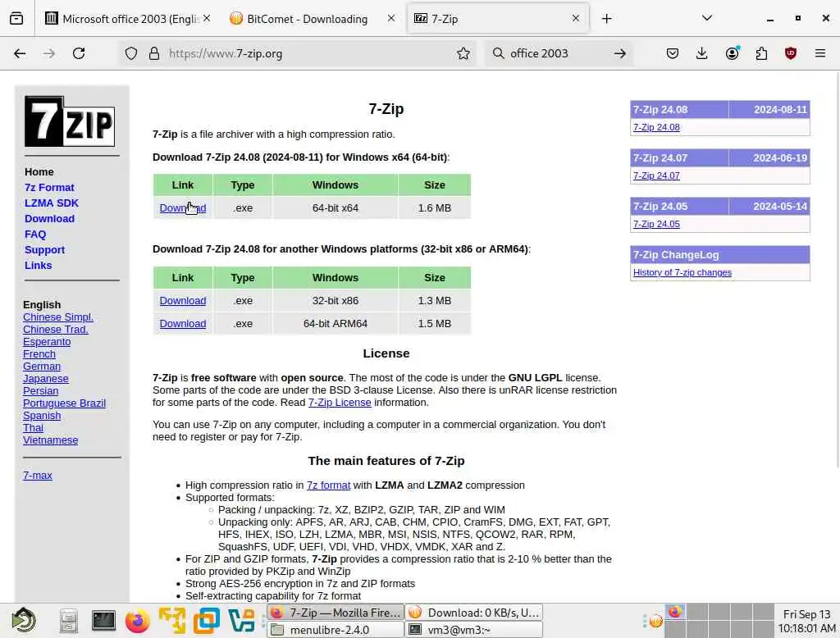Open the Firefox downloads panel

(x=702, y=53)
